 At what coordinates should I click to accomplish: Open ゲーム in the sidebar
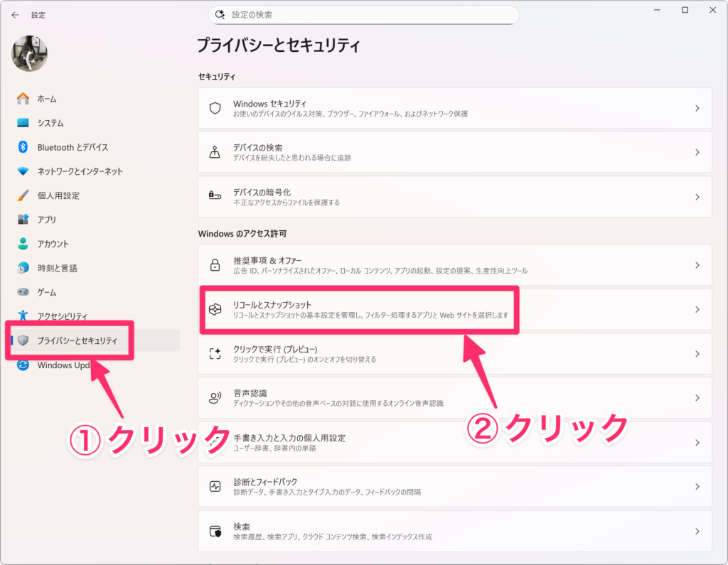coord(95,292)
